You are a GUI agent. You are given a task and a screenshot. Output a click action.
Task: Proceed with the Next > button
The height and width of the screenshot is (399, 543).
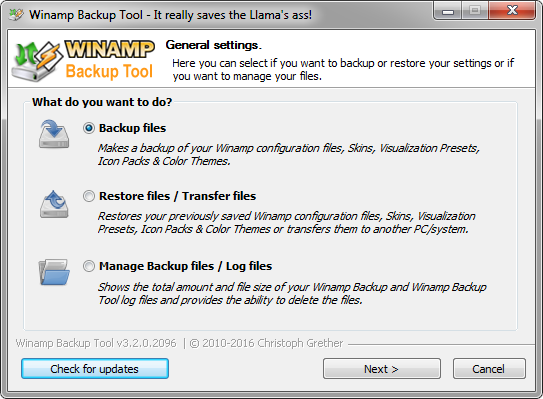click(x=382, y=369)
